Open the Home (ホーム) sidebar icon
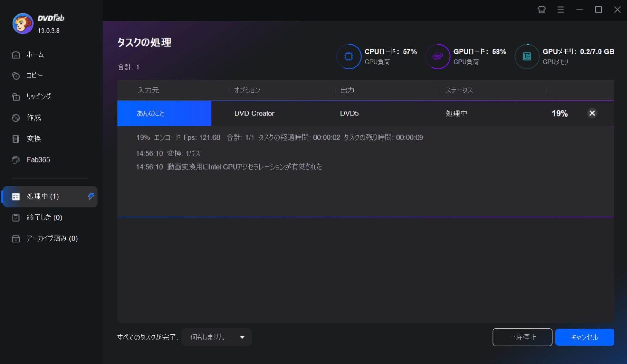This screenshot has width=627, height=364. coord(16,55)
